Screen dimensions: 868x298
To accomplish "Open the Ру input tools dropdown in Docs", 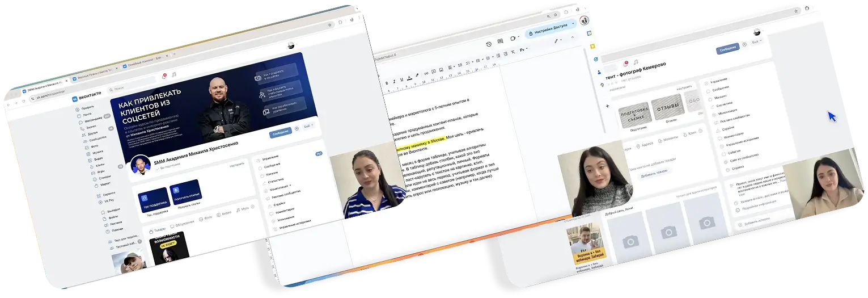I will 523,50.
